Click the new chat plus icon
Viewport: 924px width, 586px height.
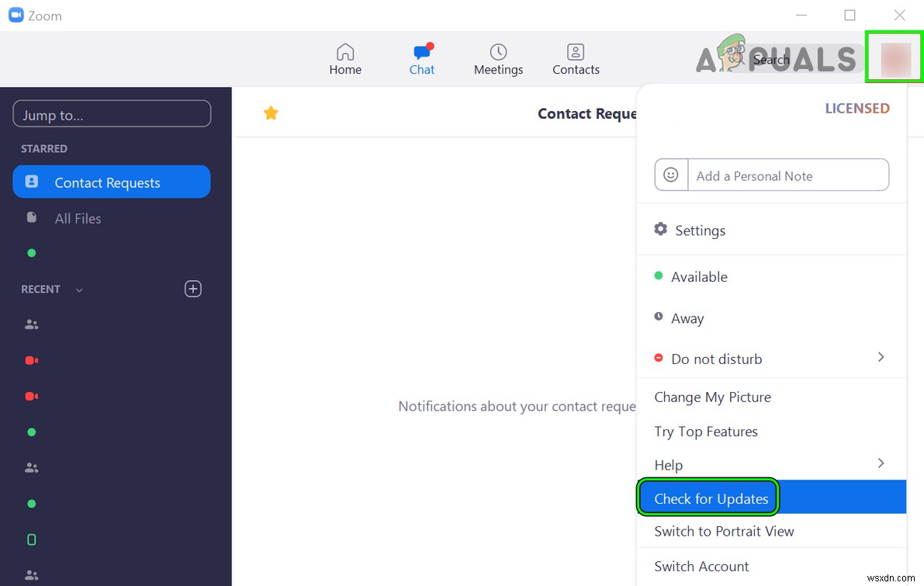tap(193, 289)
